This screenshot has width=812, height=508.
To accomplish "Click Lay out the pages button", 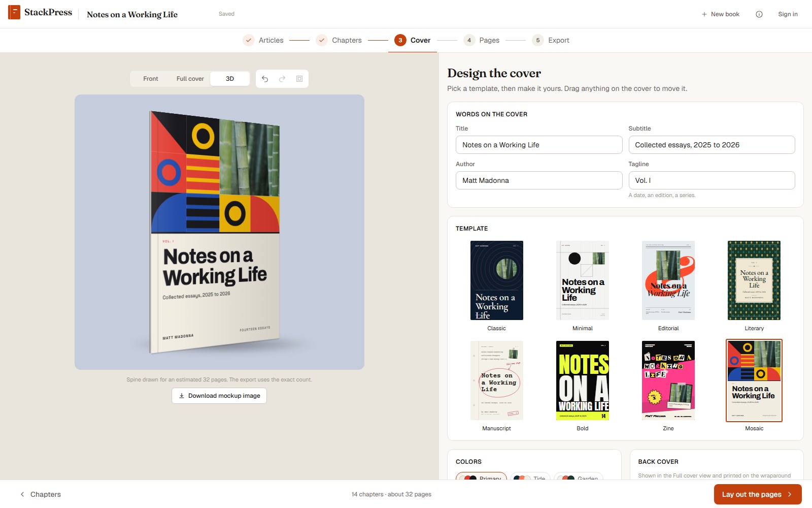I will pyautogui.click(x=758, y=494).
